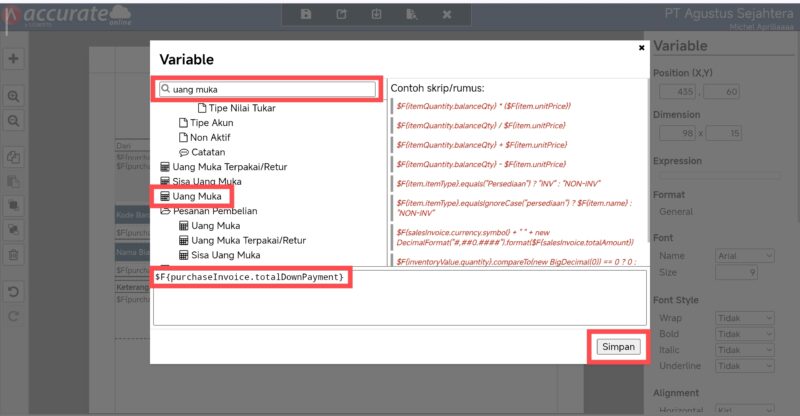
Task: Open the Bold dropdown under Font Style
Action: tap(744, 335)
